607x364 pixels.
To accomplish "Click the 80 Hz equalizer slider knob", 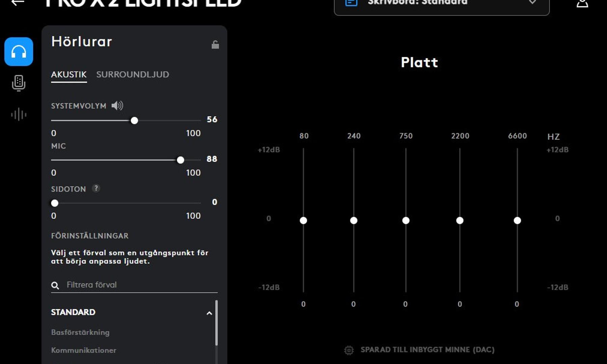I will (x=303, y=220).
